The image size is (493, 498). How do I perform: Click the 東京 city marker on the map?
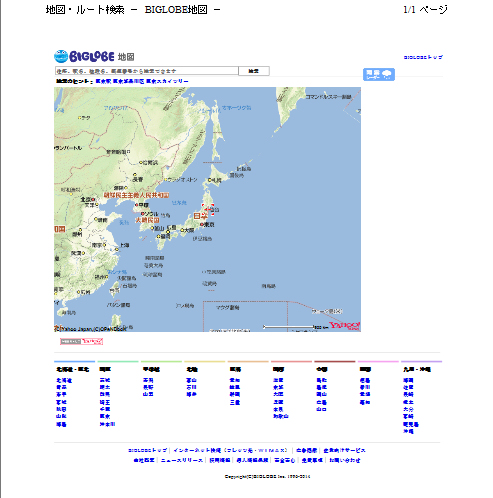202,225
